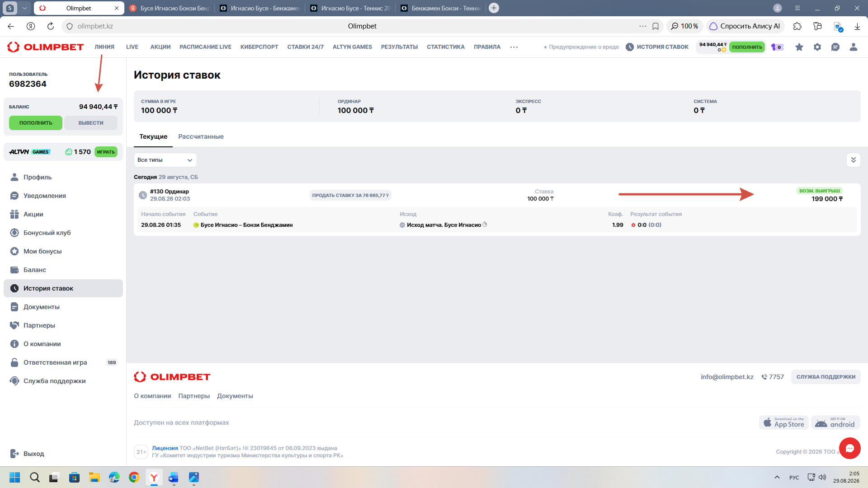
Task: Open a new browser tab
Action: click(x=494, y=8)
